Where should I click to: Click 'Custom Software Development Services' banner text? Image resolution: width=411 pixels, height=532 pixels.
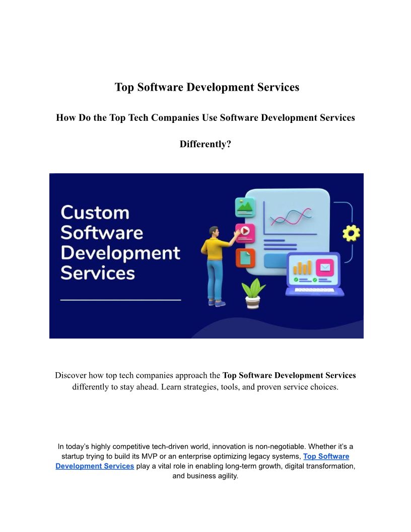(x=120, y=243)
